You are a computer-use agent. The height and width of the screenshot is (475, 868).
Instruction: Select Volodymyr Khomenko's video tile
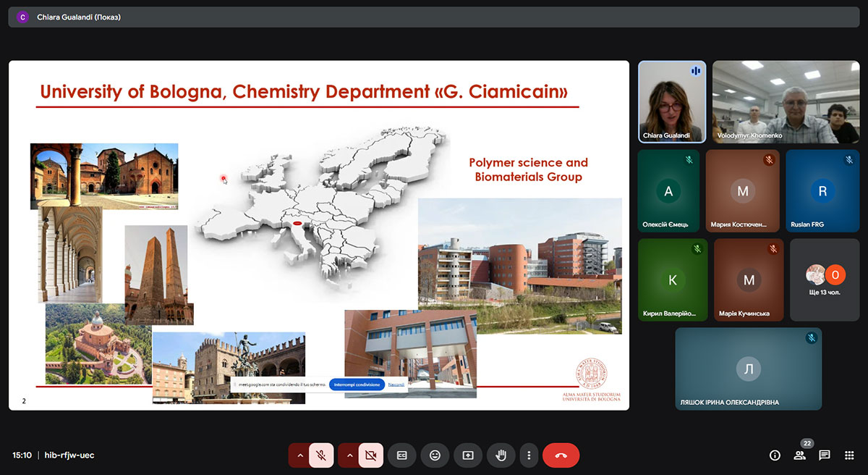click(785, 101)
